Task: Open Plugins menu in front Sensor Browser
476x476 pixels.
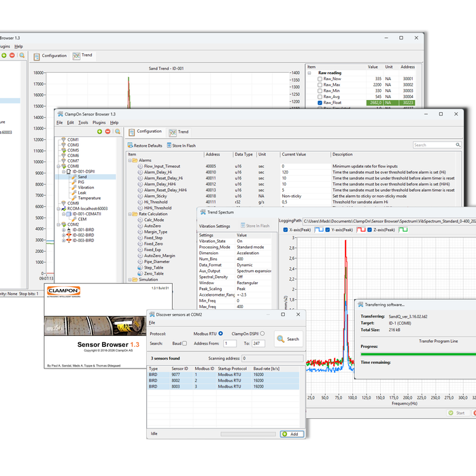Action: point(99,122)
